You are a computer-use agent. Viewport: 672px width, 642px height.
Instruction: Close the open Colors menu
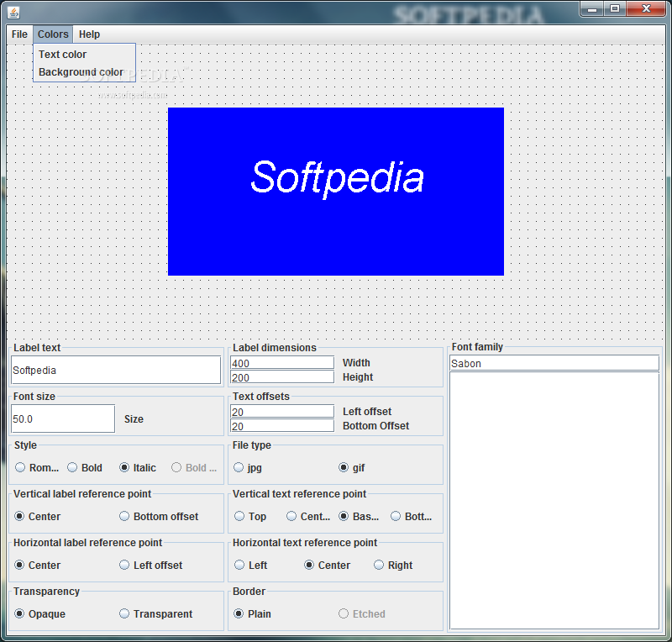53,34
